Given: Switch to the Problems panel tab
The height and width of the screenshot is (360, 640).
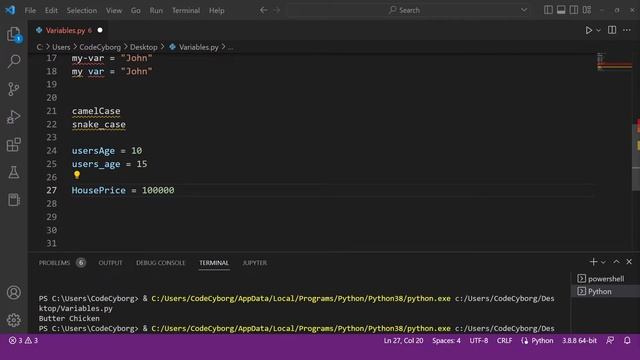Looking at the screenshot, I should (x=54, y=263).
